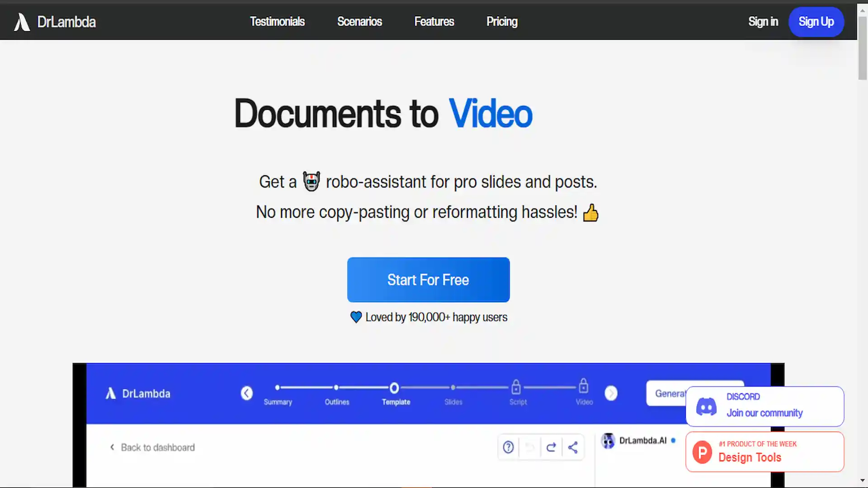Viewport: 868px width, 488px height.
Task: Click 'Loved by 190,000+ happy users' text
Action: coord(436,317)
